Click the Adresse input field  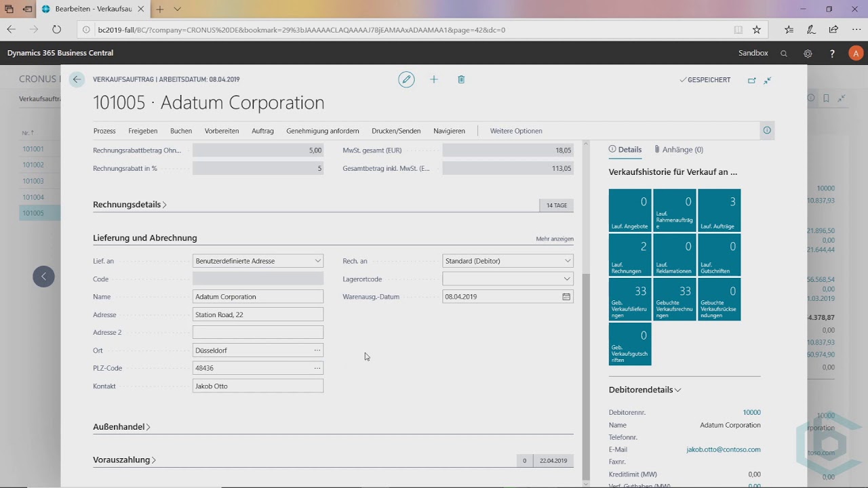tap(258, 314)
